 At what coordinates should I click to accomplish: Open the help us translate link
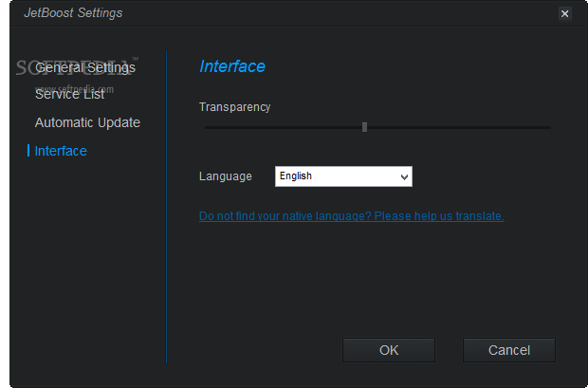click(x=351, y=216)
